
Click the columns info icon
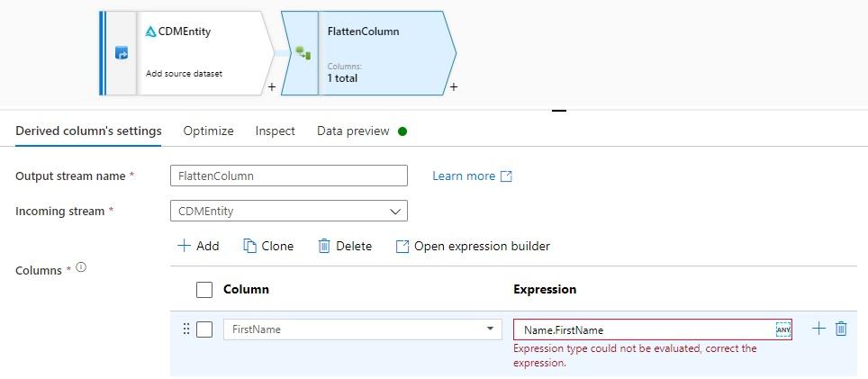pos(81,267)
